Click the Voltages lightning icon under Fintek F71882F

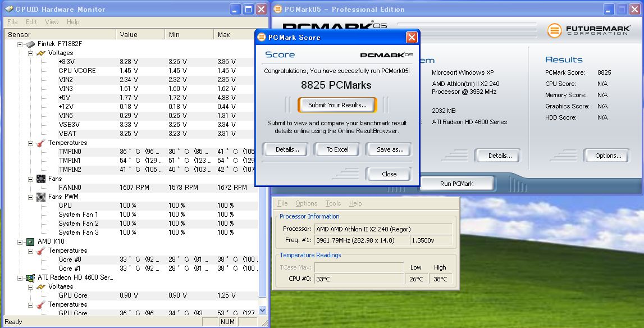coord(41,53)
